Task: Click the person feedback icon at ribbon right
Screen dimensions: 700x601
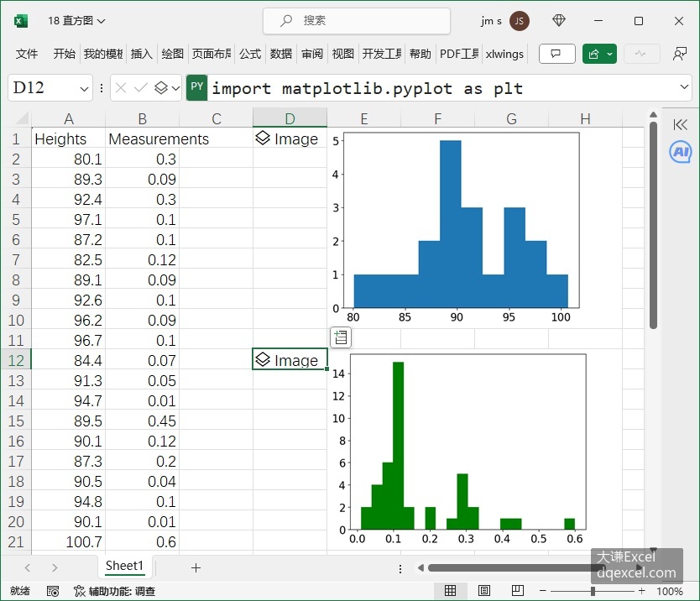Action: point(680,54)
